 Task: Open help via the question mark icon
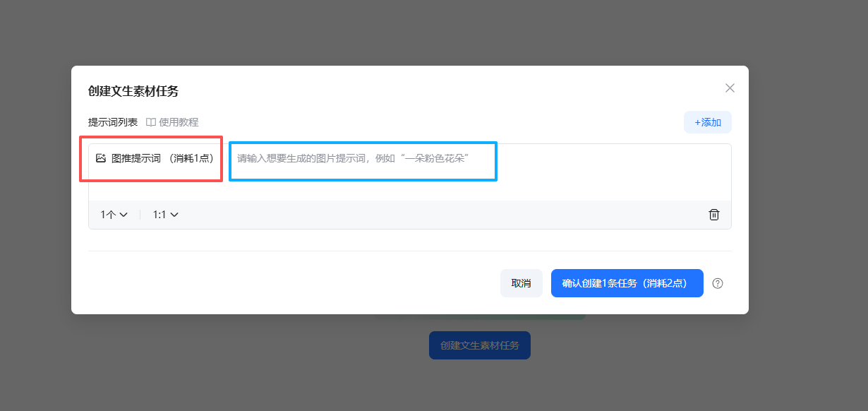[718, 283]
